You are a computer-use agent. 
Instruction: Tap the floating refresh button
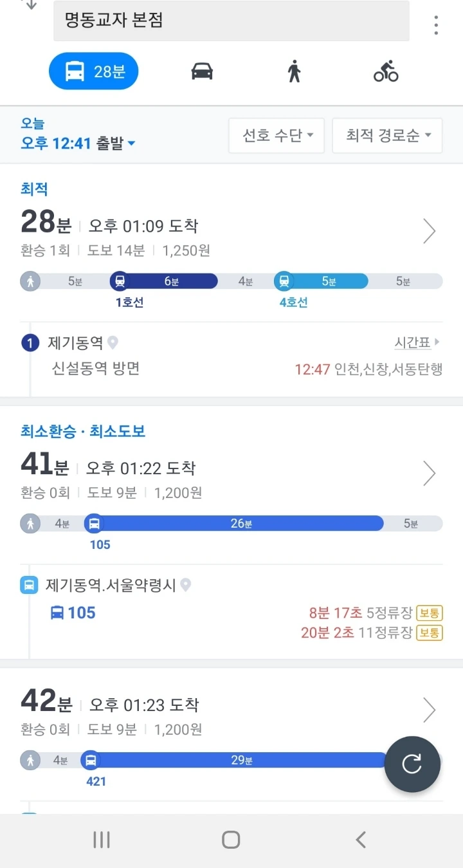(x=412, y=764)
